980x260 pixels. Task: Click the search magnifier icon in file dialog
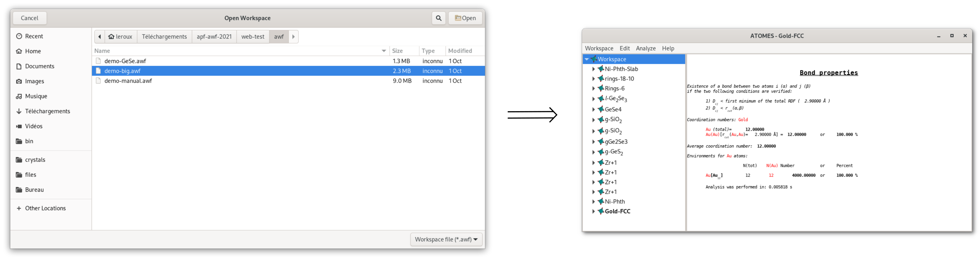pos(439,18)
